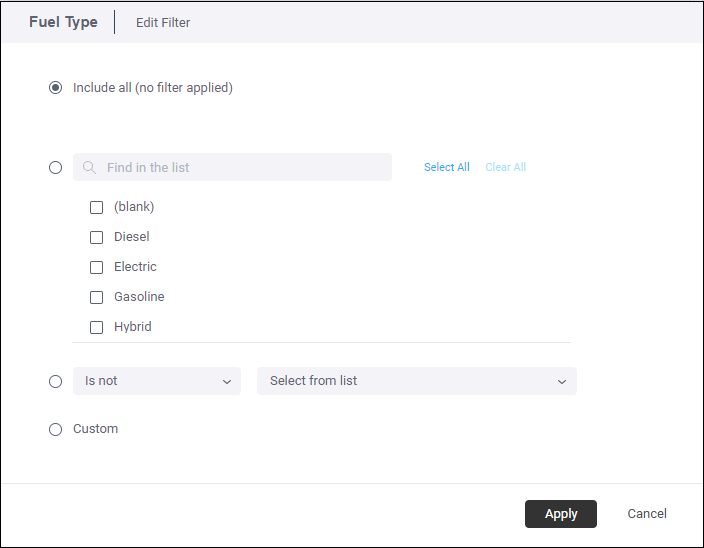Click the search magnifier icon
Screen dimensions: 704x548
[x=89, y=167]
